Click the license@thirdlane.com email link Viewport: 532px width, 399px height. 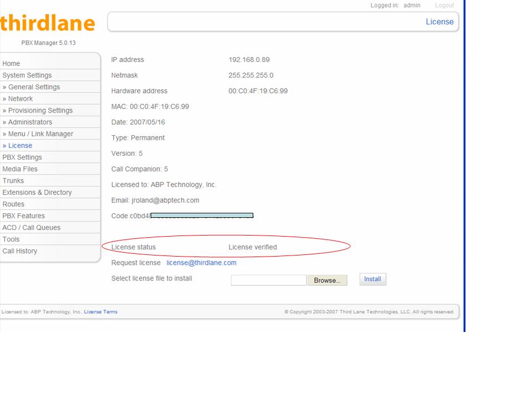[201, 263]
